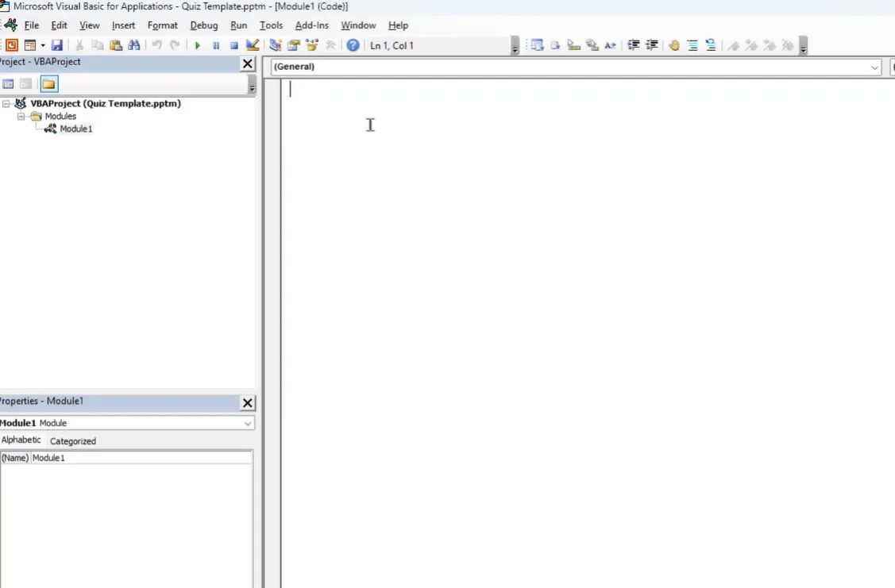Screen dimensions: 895x588
Task: Save the project with the floppy disk icon
Action: tap(57, 45)
